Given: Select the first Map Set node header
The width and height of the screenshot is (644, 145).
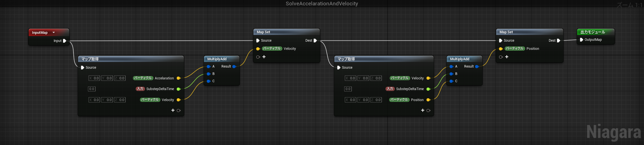Looking at the screenshot, I should coord(287,32).
